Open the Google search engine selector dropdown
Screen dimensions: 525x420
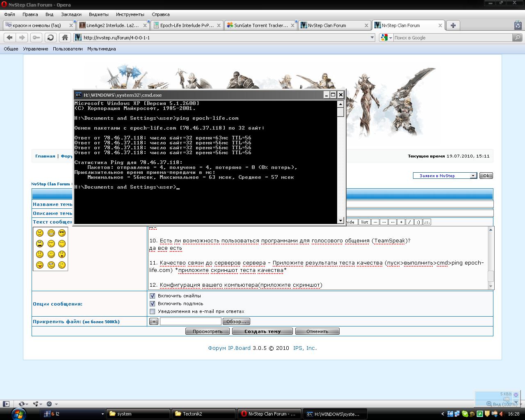[x=390, y=38]
